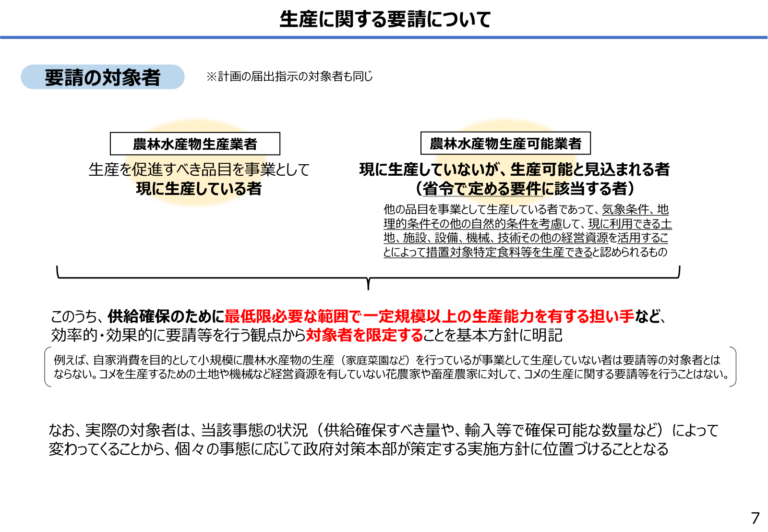Click the page number 7
The width and height of the screenshot is (768, 532).
pyautogui.click(x=755, y=518)
